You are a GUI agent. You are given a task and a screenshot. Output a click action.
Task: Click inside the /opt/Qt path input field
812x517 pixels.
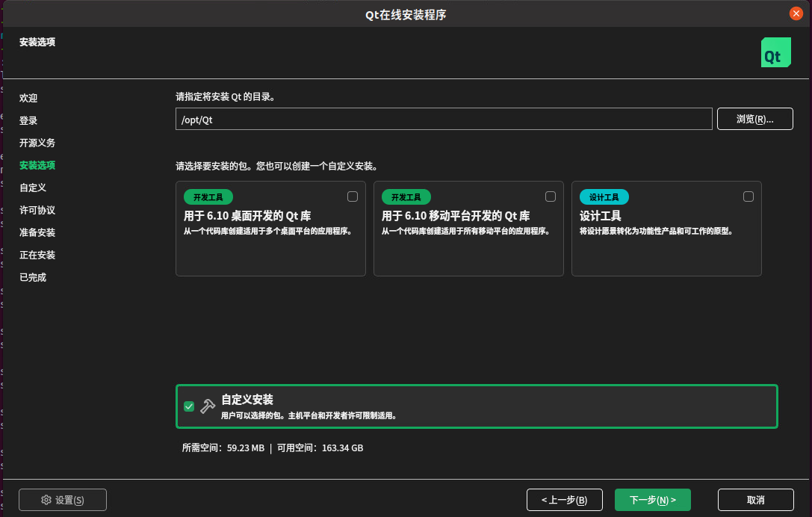(x=444, y=118)
